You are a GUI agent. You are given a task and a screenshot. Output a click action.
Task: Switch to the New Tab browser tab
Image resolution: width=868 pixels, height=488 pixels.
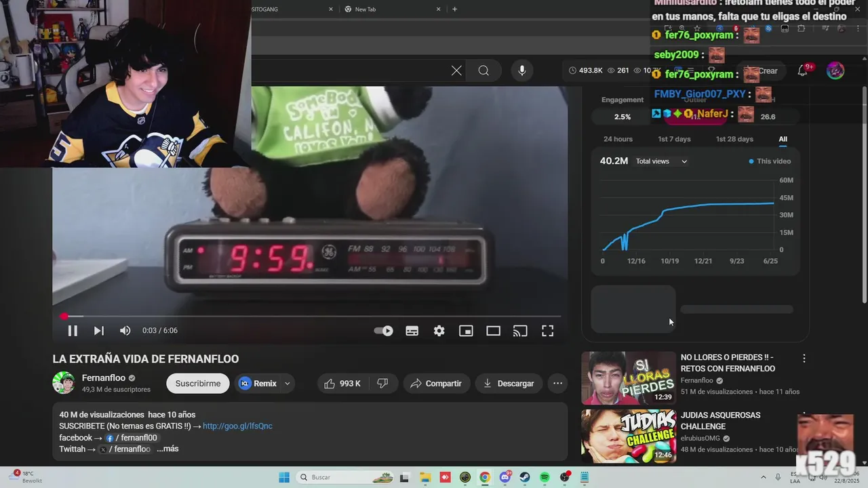[390, 9]
